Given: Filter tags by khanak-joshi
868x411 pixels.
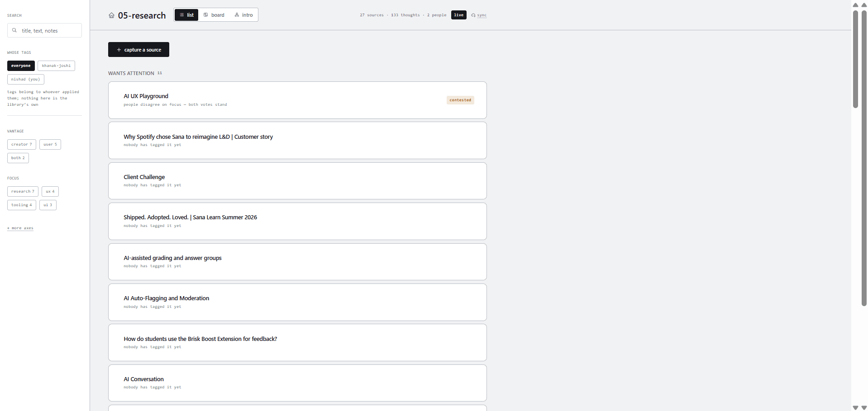Looking at the screenshot, I should [56, 66].
